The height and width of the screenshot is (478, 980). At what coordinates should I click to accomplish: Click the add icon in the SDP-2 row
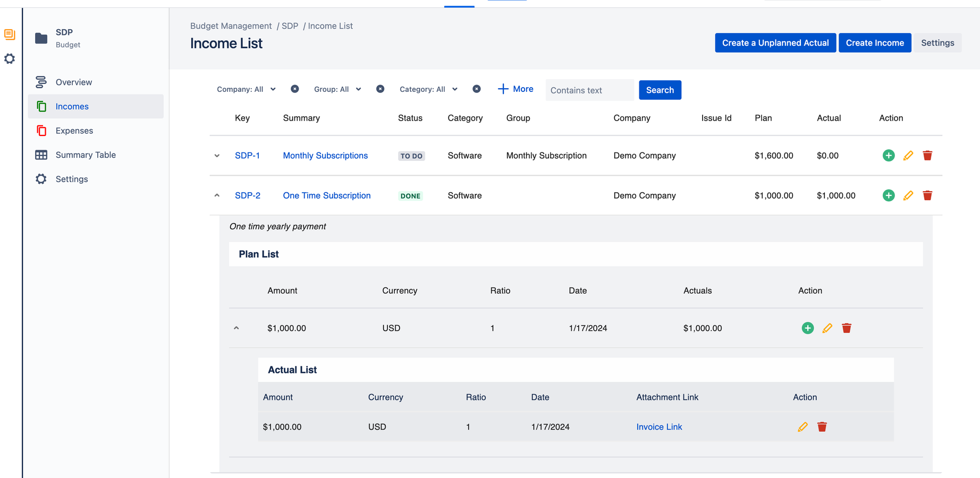(x=889, y=195)
